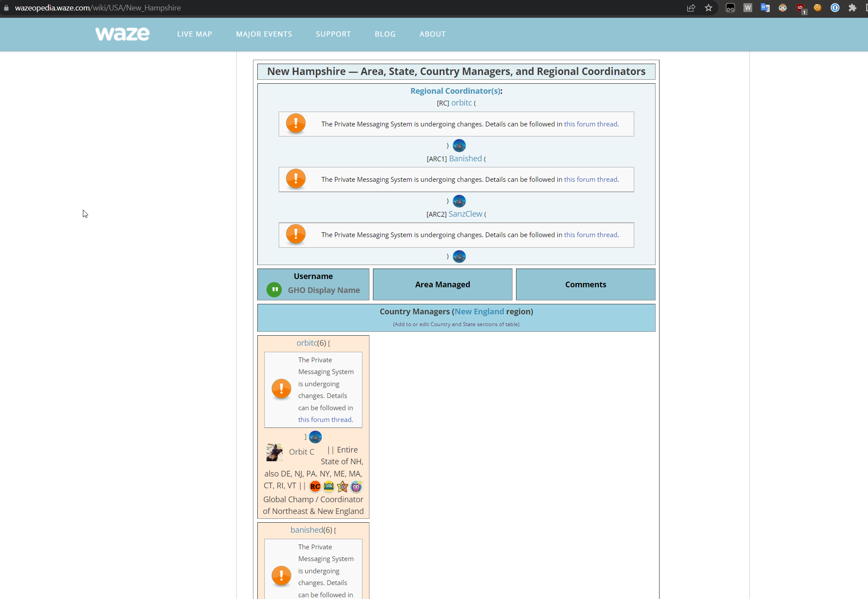Click the 1Password extension icon in the toolbar
Viewport: 868px width, 599px height.
coord(834,8)
